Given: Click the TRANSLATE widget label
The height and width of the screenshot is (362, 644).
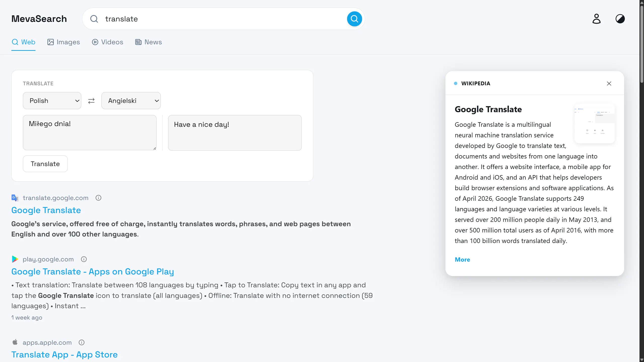Looking at the screenshot, I should point(38,84).
